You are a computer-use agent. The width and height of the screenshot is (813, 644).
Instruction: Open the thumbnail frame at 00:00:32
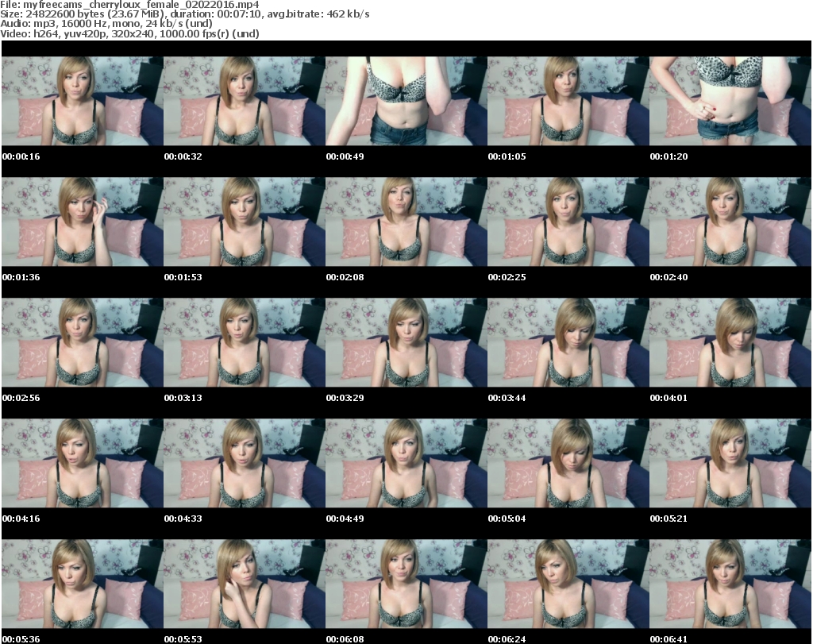coord(245,101)
